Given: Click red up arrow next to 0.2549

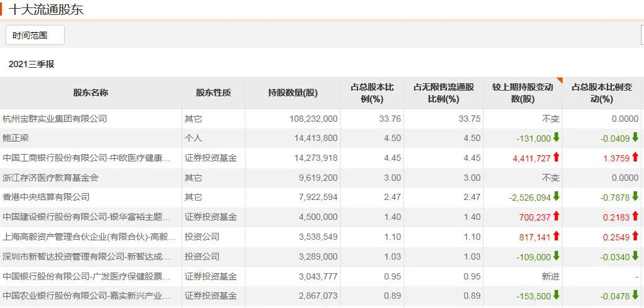Looking at the screenshot, I should pyautogui.click(x=635, y=235).
